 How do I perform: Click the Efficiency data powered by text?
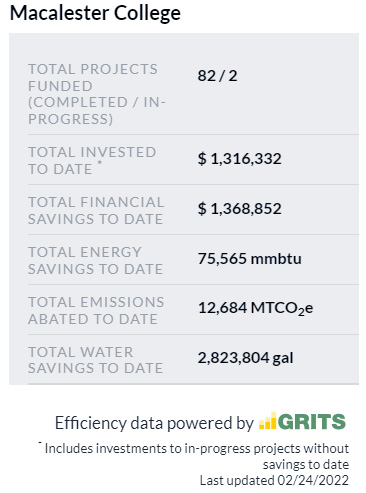click(x=154, y=423)
